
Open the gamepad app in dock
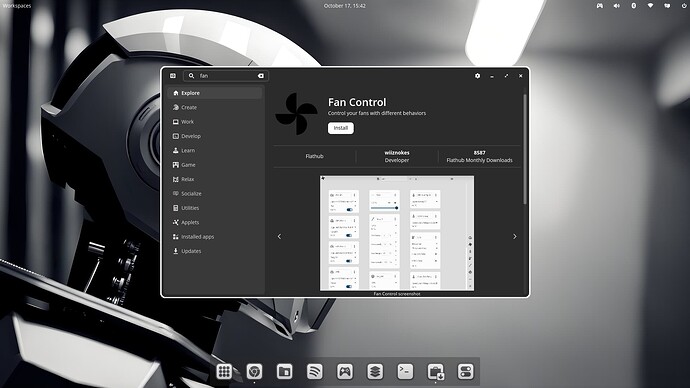coord(345,372)
